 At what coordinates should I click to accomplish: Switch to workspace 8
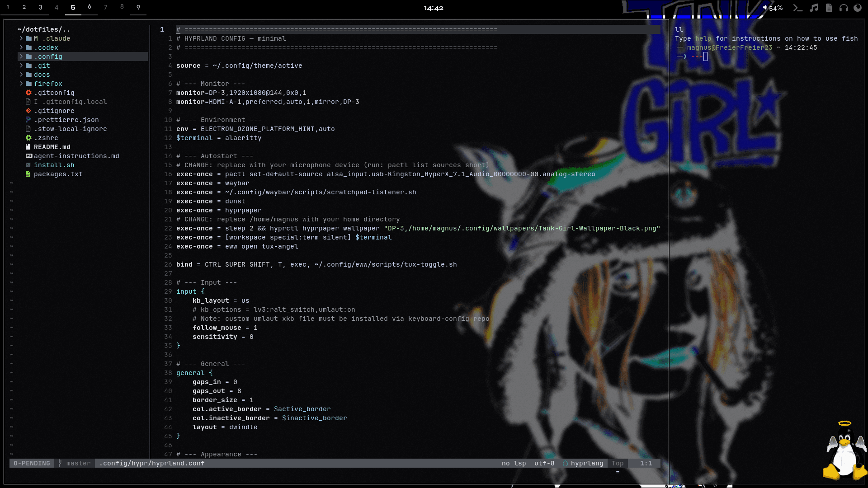(x=122, y=7)
